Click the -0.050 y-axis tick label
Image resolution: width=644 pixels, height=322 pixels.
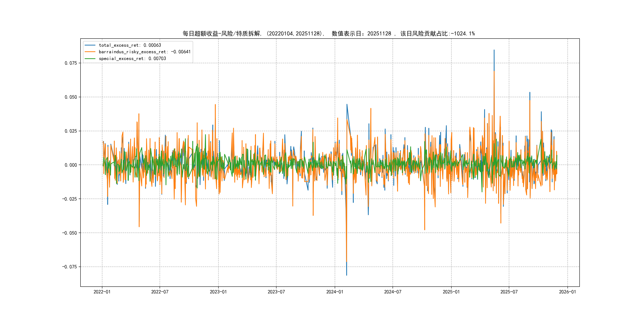click(x=70, y=233)
